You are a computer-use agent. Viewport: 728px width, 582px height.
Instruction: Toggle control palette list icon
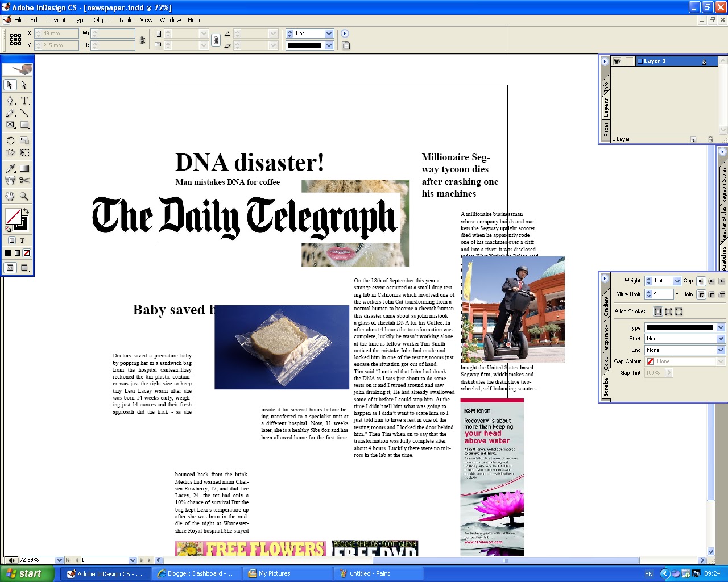[345, 45]
